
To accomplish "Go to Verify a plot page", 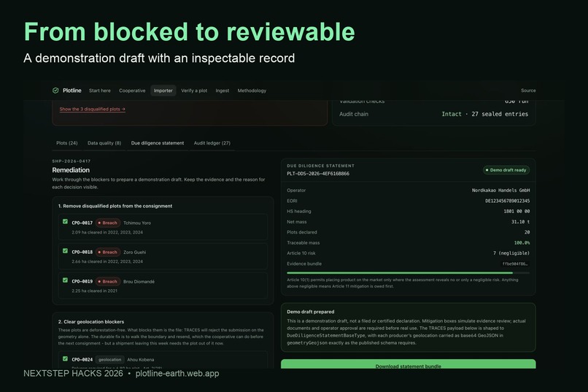I will tap(194, 91).
